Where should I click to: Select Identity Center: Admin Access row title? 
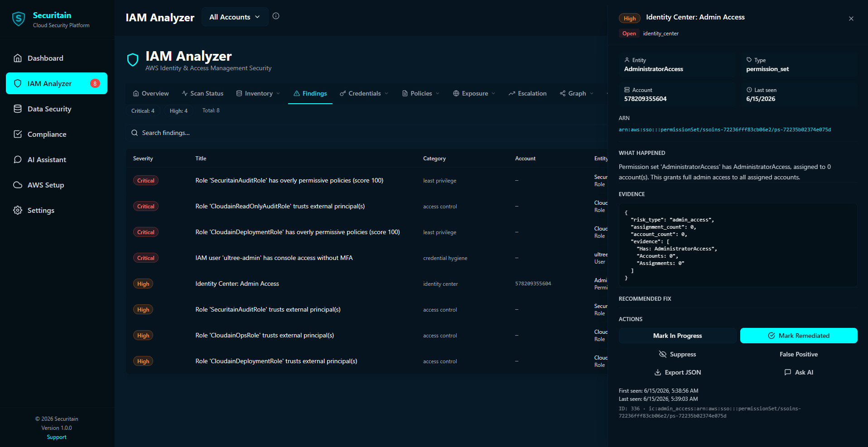pyautogui.click(x=237, y=284)
